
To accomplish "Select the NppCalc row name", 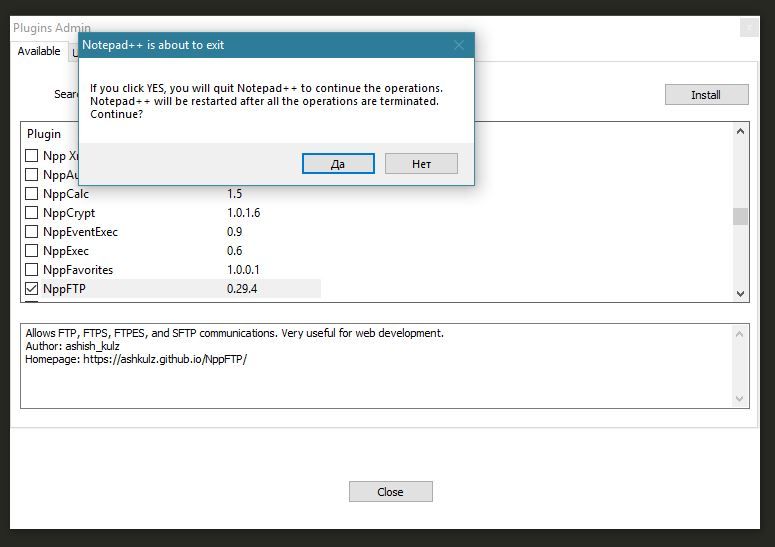I will (x=66, y=194).
